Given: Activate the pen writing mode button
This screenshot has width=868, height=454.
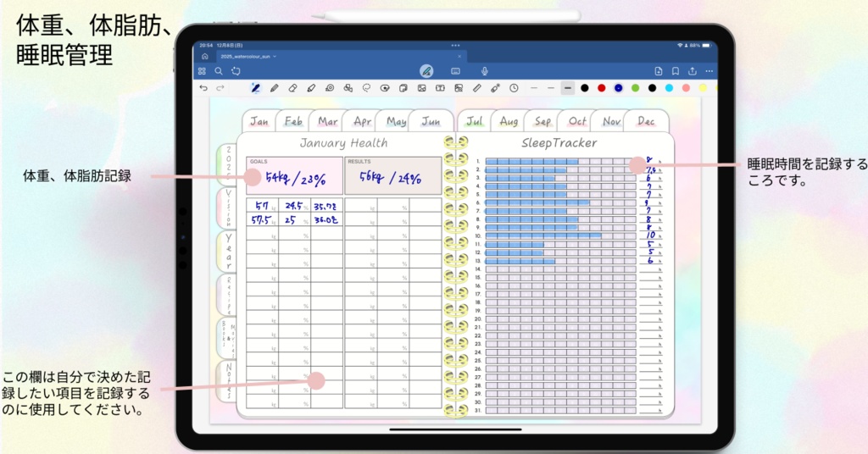Looking at the screenshot, I should coord(426,71).
